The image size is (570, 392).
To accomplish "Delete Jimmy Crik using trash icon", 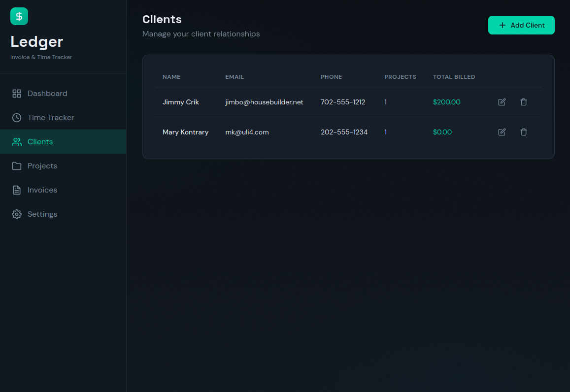I will pos(524,102).
